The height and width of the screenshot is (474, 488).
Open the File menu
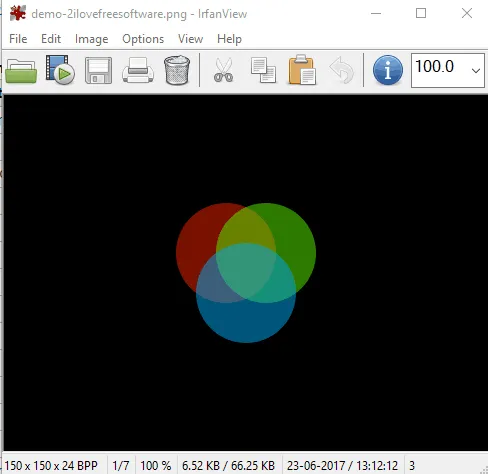18,39
